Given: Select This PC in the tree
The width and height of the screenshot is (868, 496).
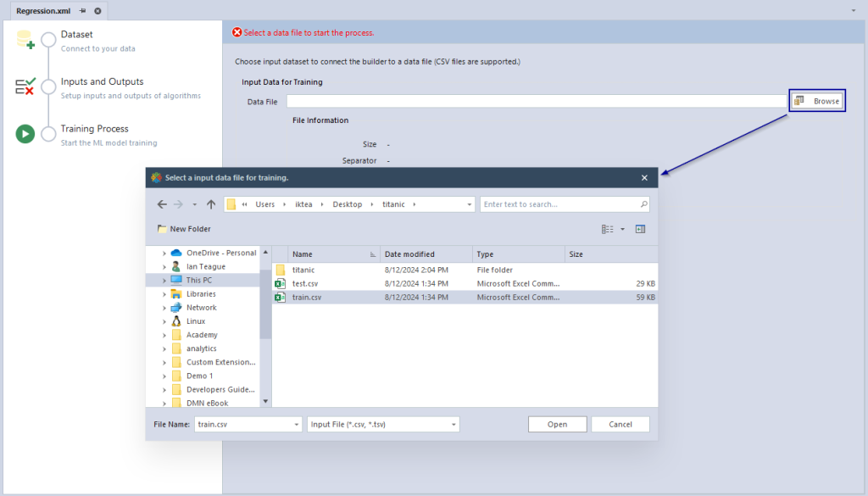Looking at the screenshot, I should (x=198, y=281).
